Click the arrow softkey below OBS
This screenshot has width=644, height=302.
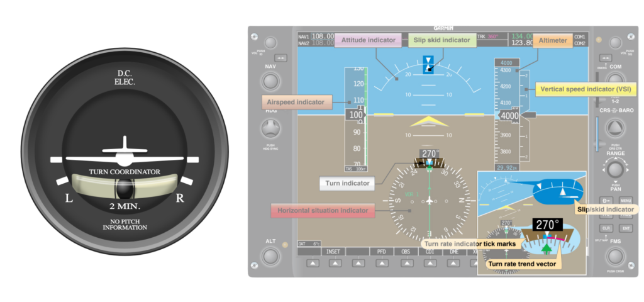407,264
